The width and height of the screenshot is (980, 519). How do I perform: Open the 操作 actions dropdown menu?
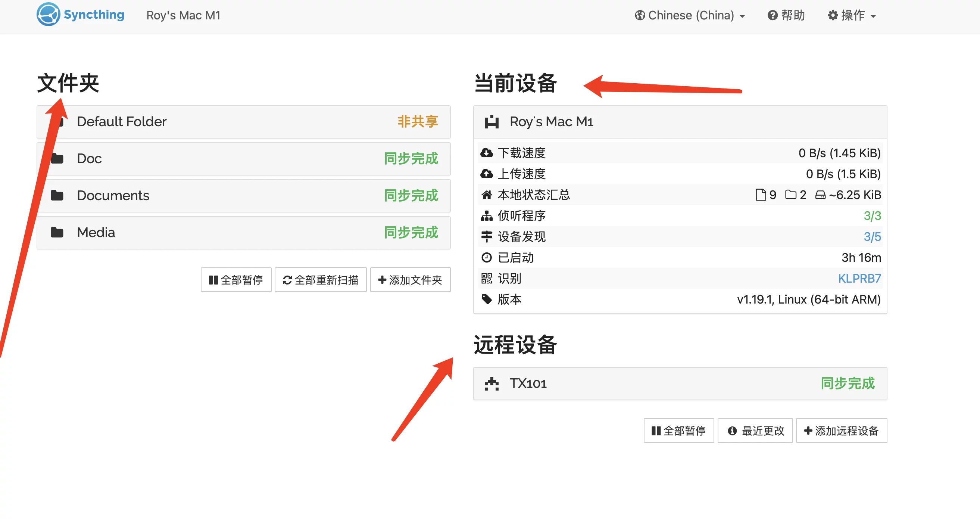click(852, 15)
